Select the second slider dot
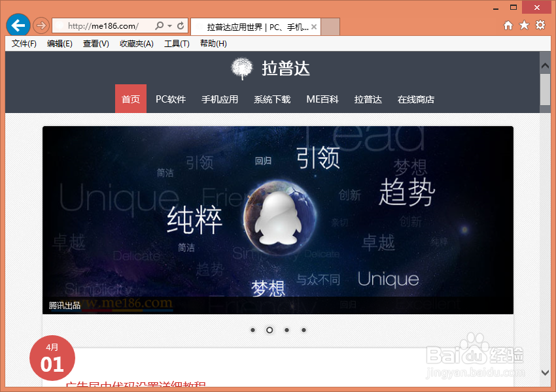The width and height of the screenshot is (556, 392). [x=269, y=330]
